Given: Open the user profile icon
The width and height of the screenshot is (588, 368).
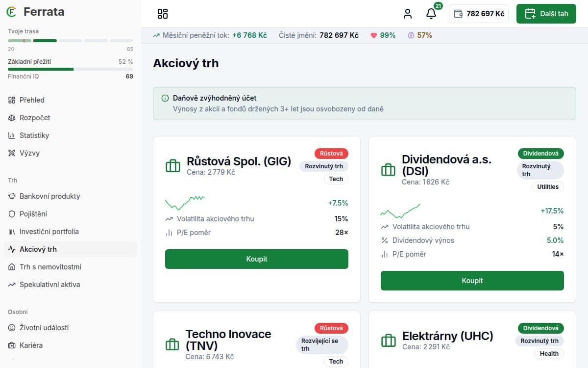Looking at the screenshot, I should tap(408, 14).
